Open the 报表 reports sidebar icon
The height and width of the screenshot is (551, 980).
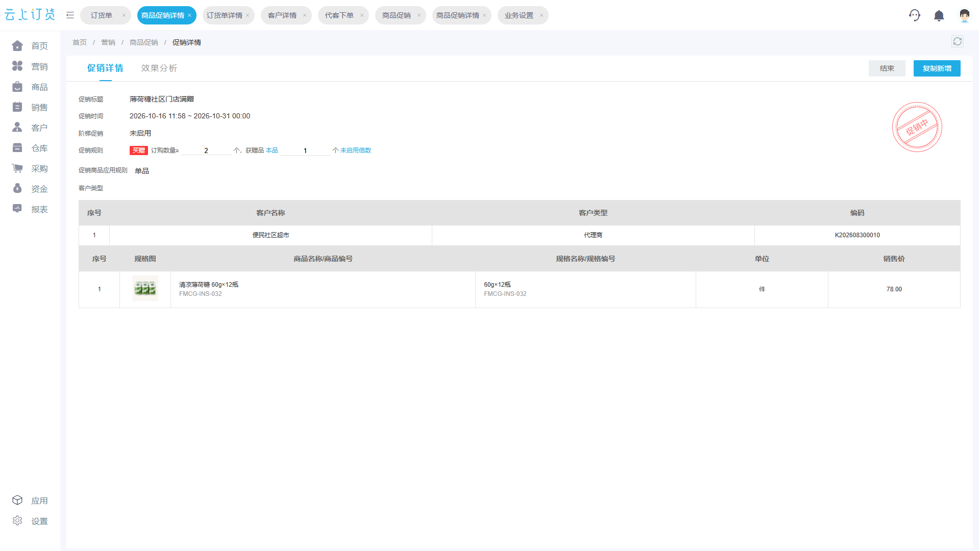pyautogui.click(x=17, y=209)
